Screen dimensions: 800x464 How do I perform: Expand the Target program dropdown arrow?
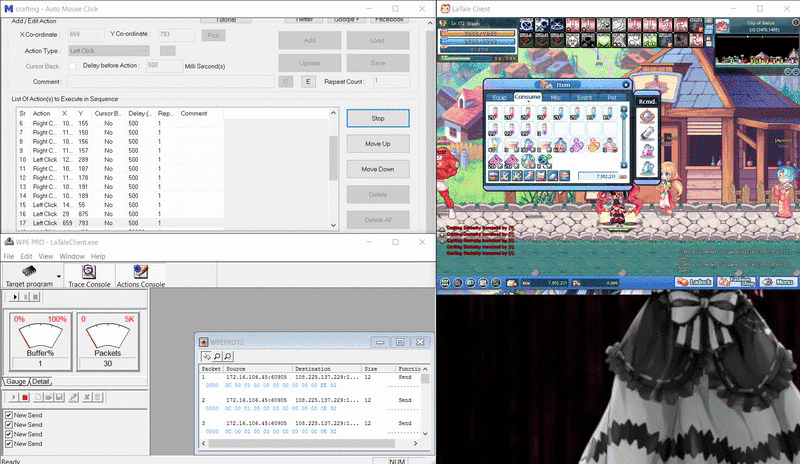click(x=59, y=277)
